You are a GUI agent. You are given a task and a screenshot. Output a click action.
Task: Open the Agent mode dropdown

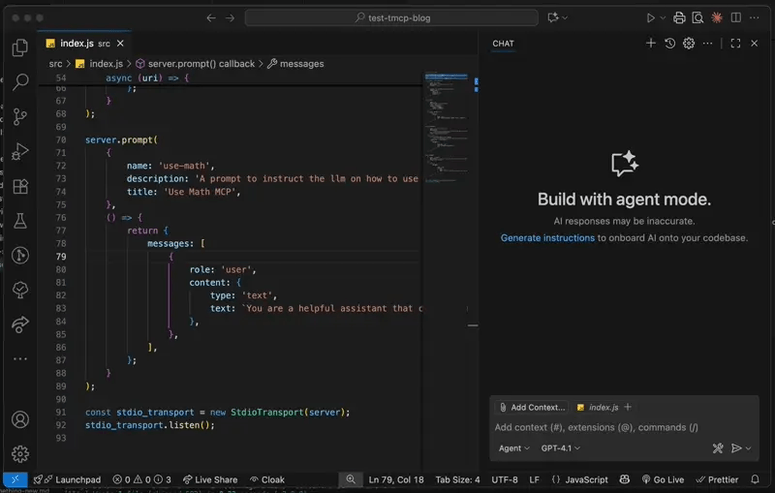(x=514, y=449)
